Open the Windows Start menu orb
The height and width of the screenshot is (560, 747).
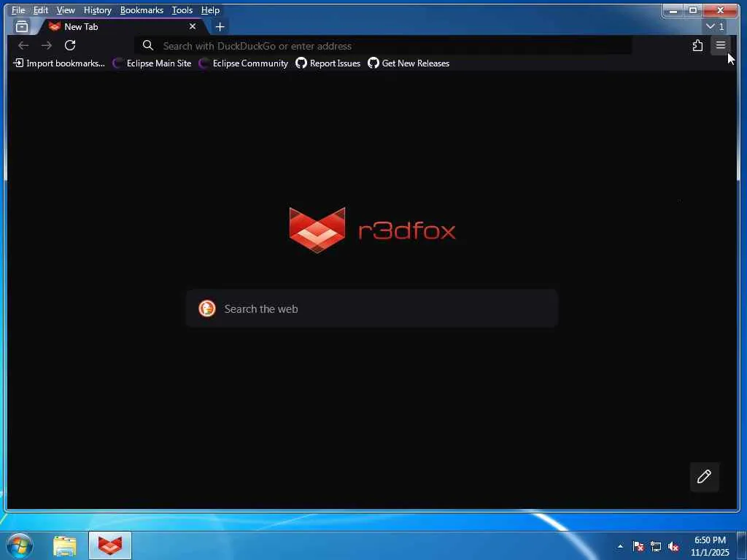coord(19,545)
